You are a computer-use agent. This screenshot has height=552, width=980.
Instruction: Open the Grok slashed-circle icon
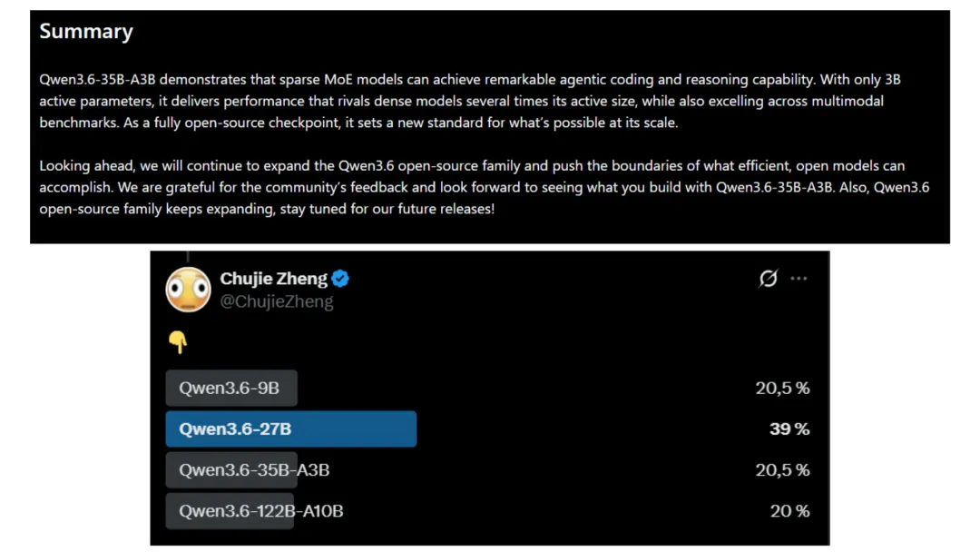(x=768, y=279)
